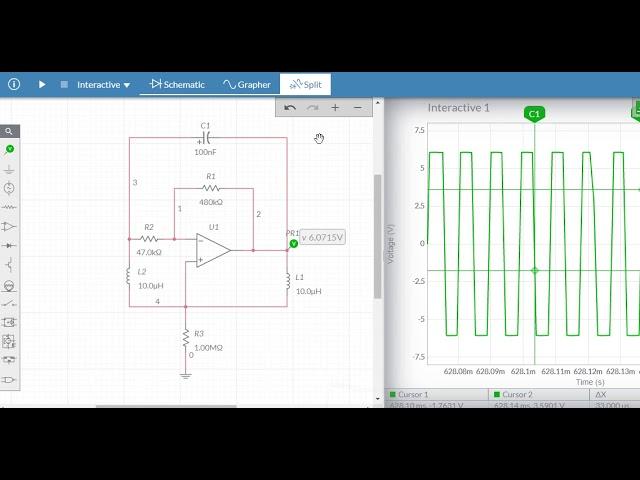The width and height of the screenshot is (640, 480).
Task: Open the meter indicators palette group
Action: click(9, 286)
